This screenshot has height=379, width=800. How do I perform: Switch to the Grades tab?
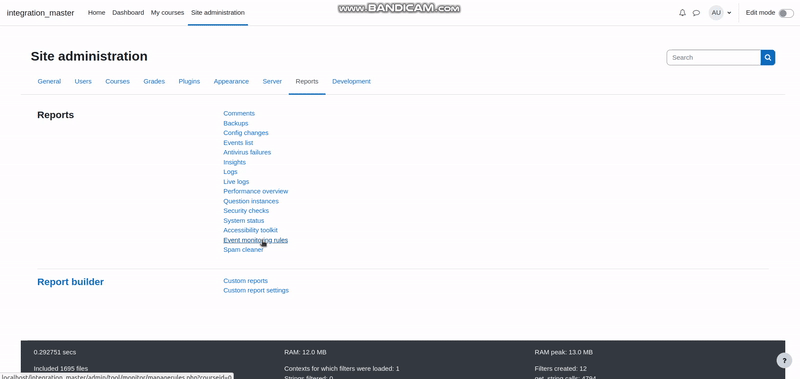(154, 82)
